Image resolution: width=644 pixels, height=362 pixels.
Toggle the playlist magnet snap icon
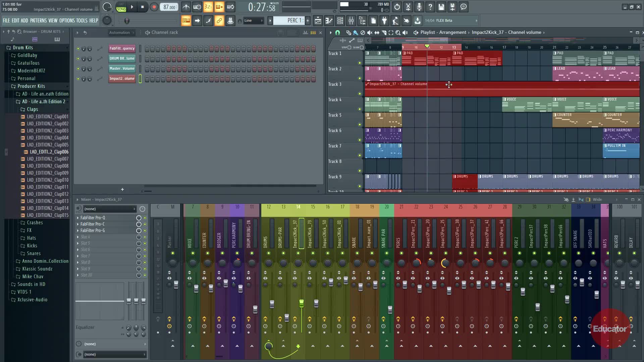point(338,33)
